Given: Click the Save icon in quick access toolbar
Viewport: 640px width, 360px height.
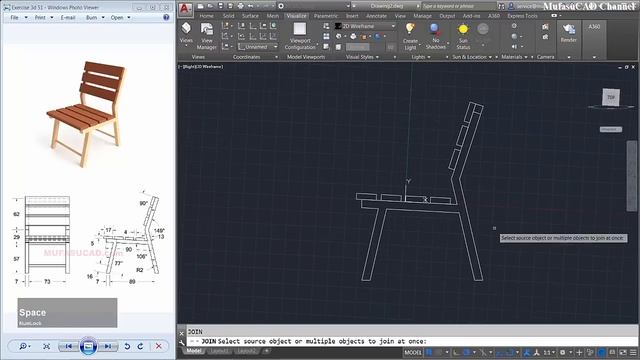Looking at the screenshot, I should (x=220, y=6).
